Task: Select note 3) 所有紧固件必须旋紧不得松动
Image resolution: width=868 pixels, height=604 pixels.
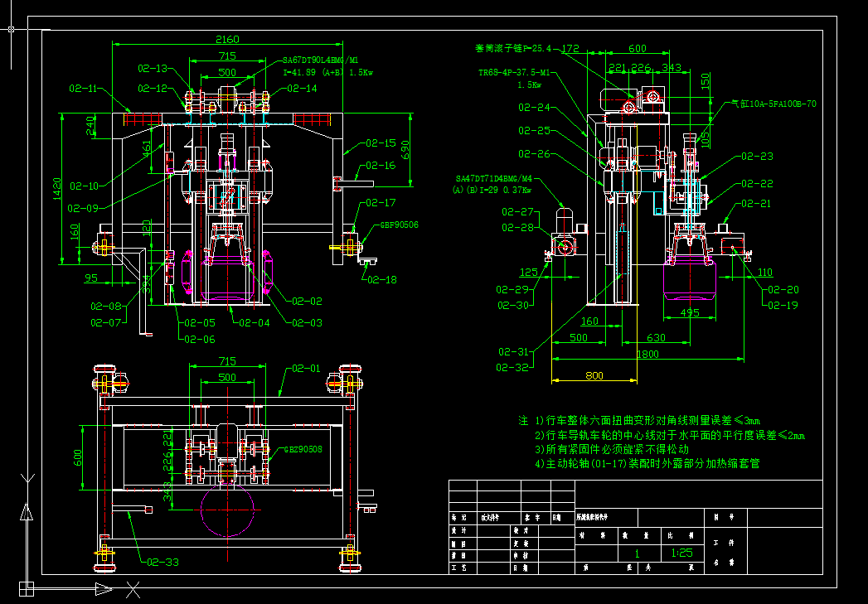Action: pyautogui.click(x=612, y=449)
